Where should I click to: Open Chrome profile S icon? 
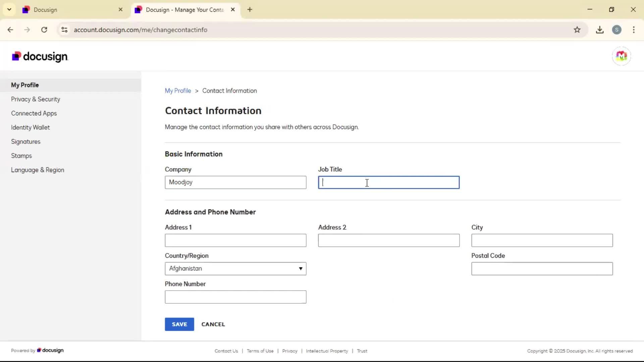click(616, 30)
